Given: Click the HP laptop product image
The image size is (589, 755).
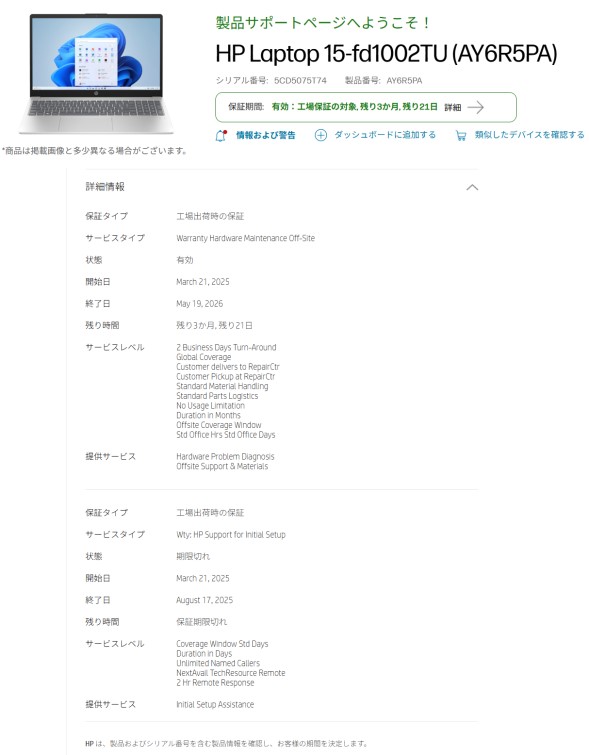Looking at the screenshot, I should [96, 74].
